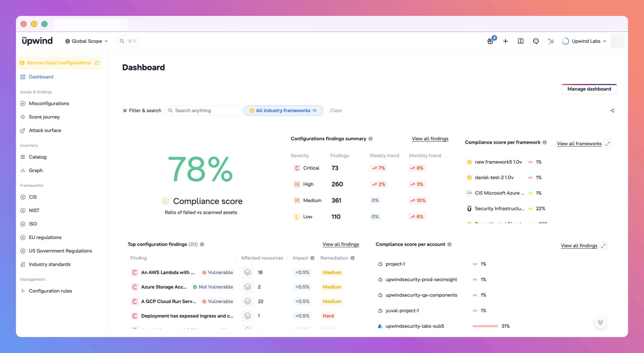Click the Manage dashboard button
This screenshot has height=353, width=644.
589,89
